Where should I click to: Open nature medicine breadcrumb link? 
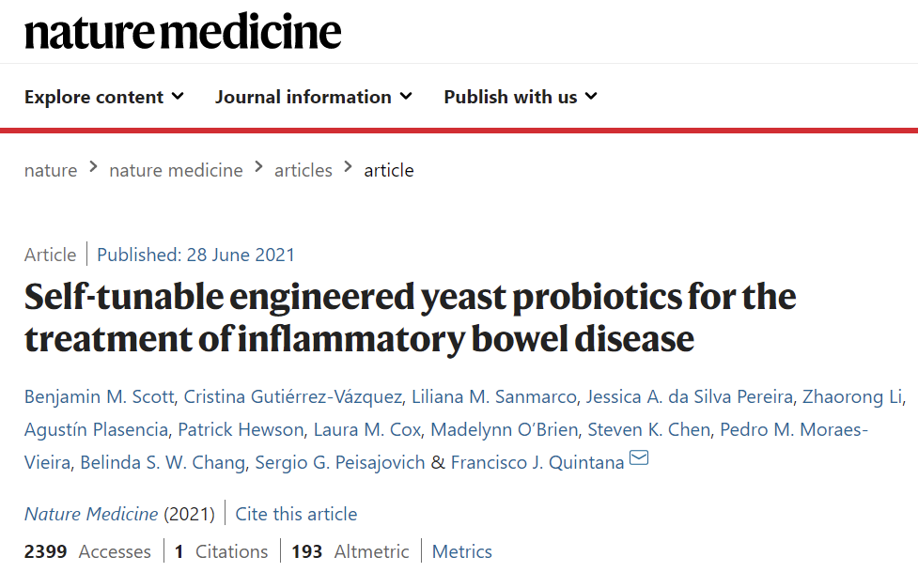[x=176, y=170]
